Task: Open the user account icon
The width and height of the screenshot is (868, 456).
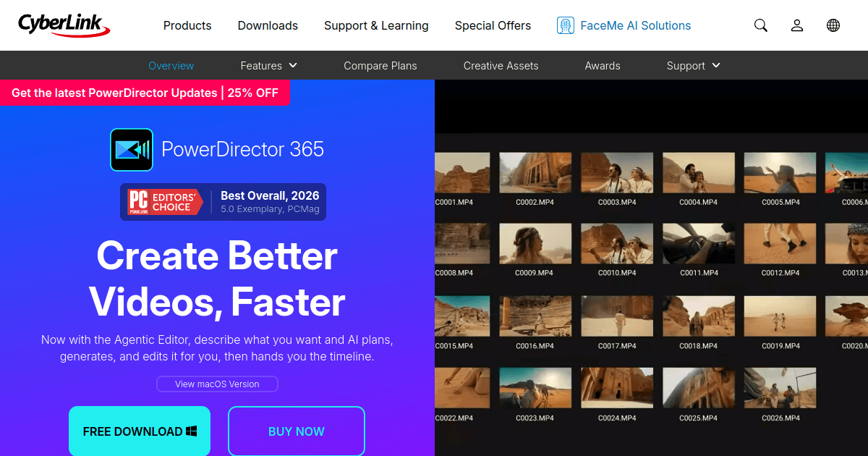Action: click(x=797, y=25)
